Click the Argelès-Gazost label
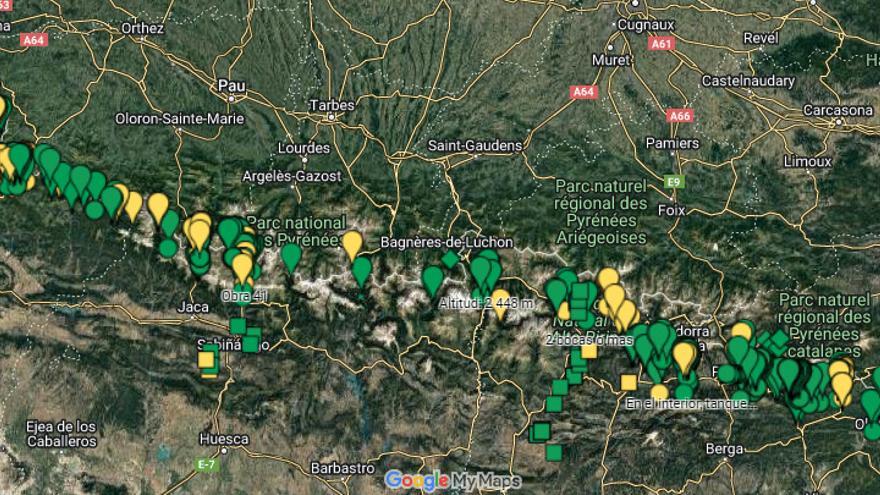The width and height of the screenshot is (880, 495). click(292, 176)
